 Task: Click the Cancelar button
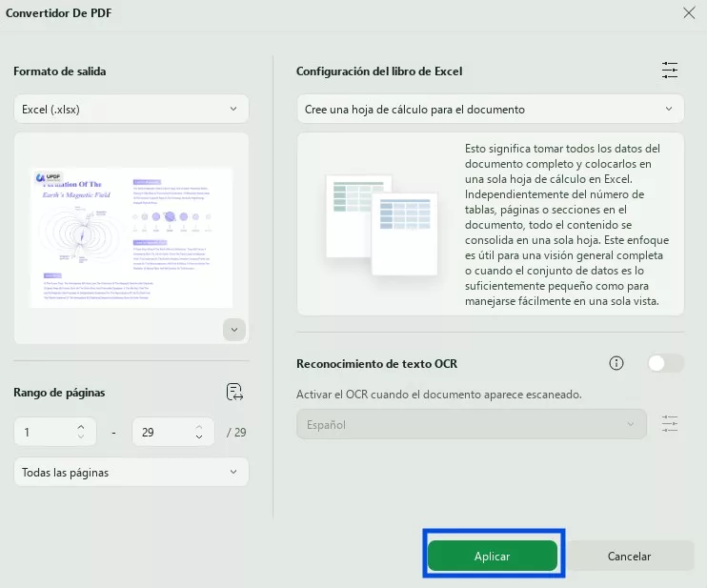click(629, 556)
